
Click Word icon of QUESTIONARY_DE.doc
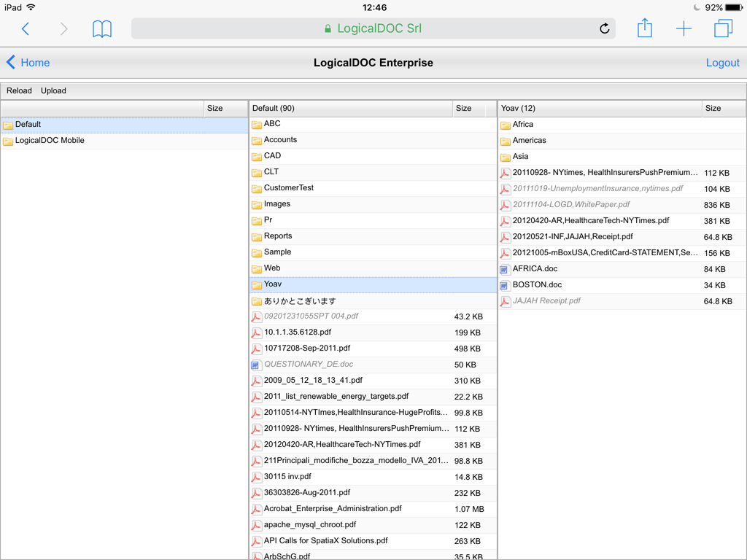pyautogui.click(x=255, y=365)
